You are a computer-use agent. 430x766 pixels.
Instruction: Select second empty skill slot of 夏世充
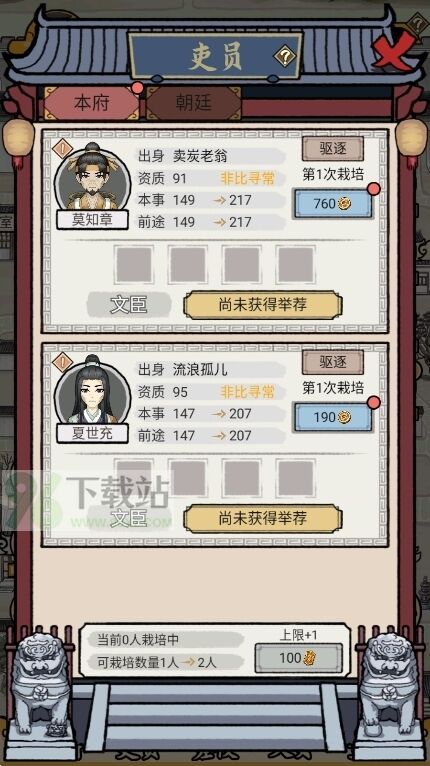tap(188, 478)
